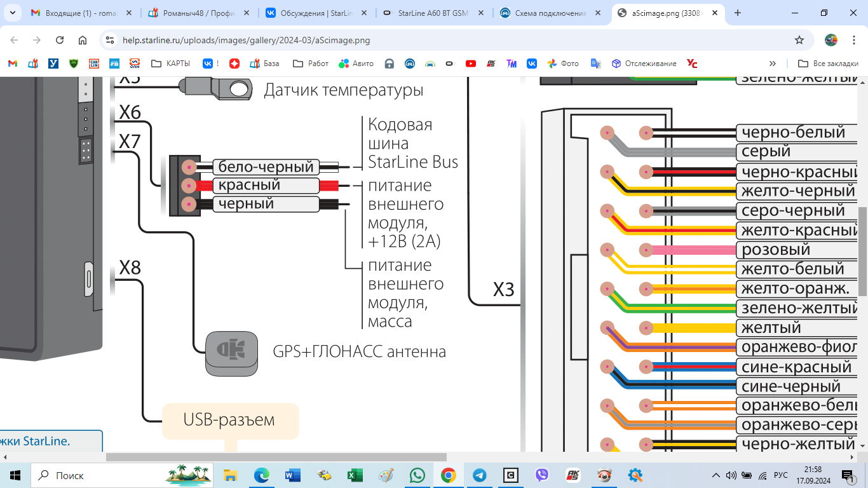Show hidden system tray icons
This screenshot has width=868, height=488.
(716, 475)
